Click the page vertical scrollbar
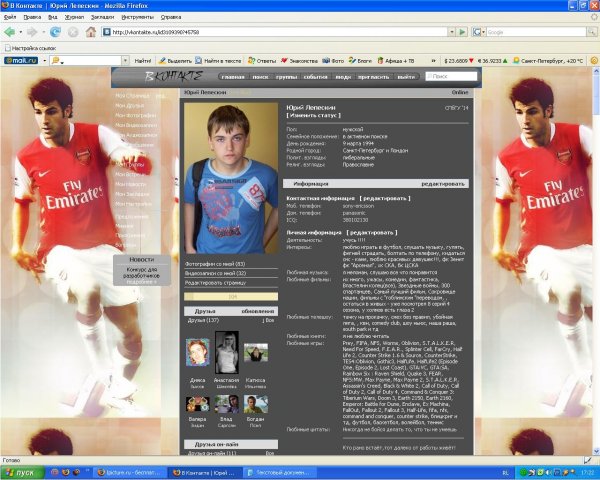The image size is (600, 480). click(x=596, y=260)
